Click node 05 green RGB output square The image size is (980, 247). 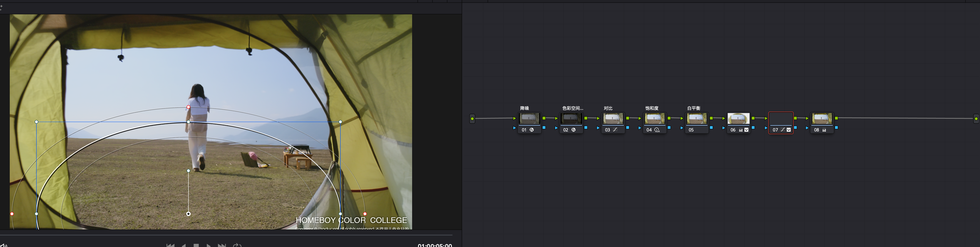(711, 118)
